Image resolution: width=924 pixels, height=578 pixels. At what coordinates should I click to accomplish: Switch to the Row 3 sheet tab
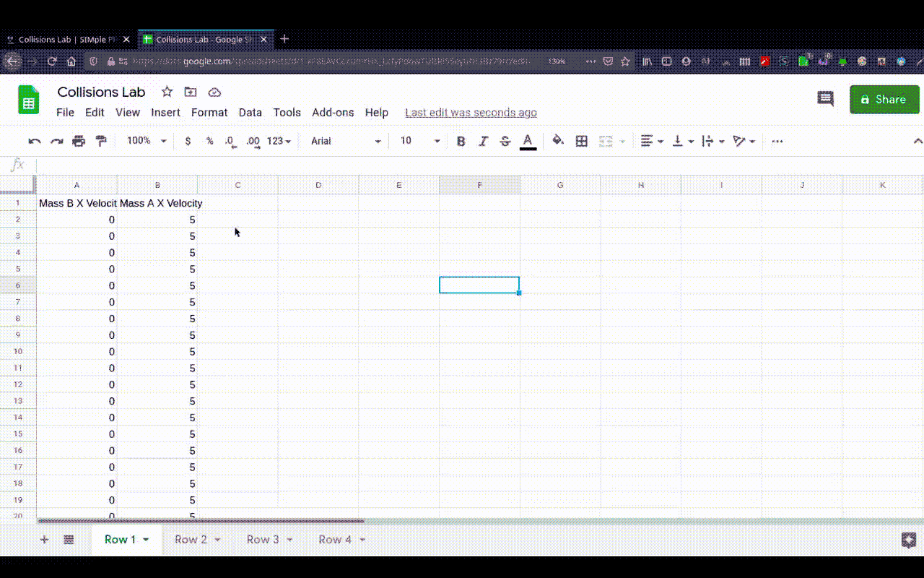point(261,539)
